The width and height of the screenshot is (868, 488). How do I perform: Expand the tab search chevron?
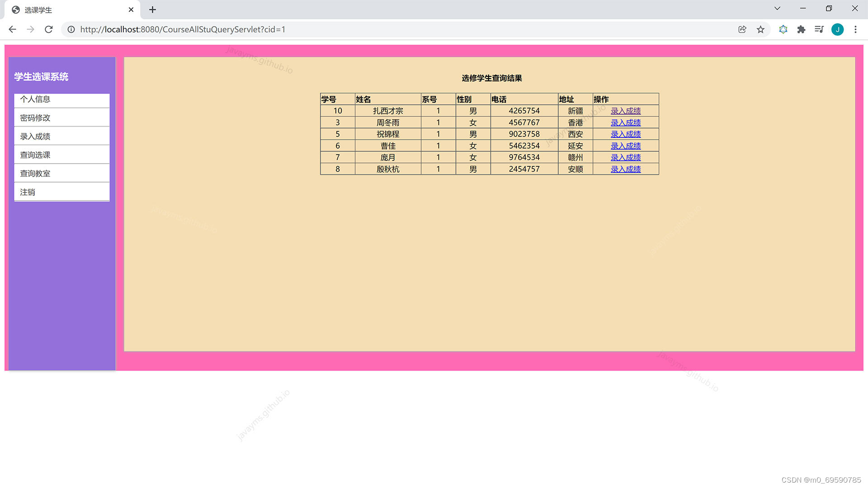777,9
